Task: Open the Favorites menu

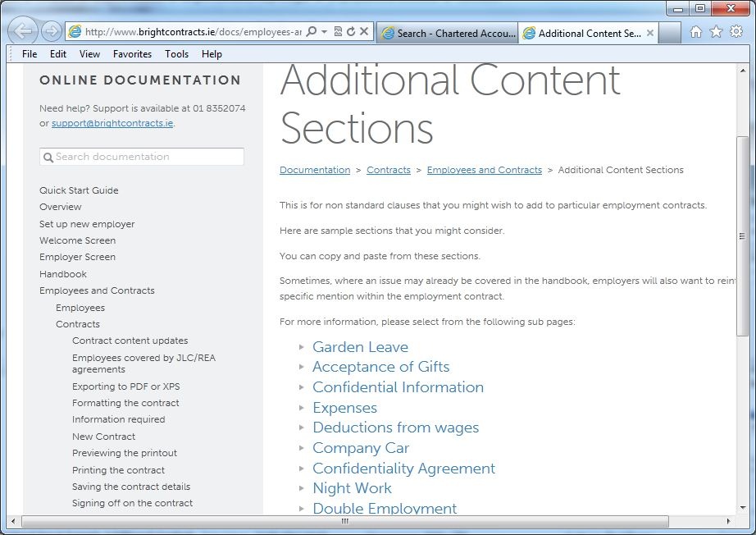Action: [x=132, y=54]
